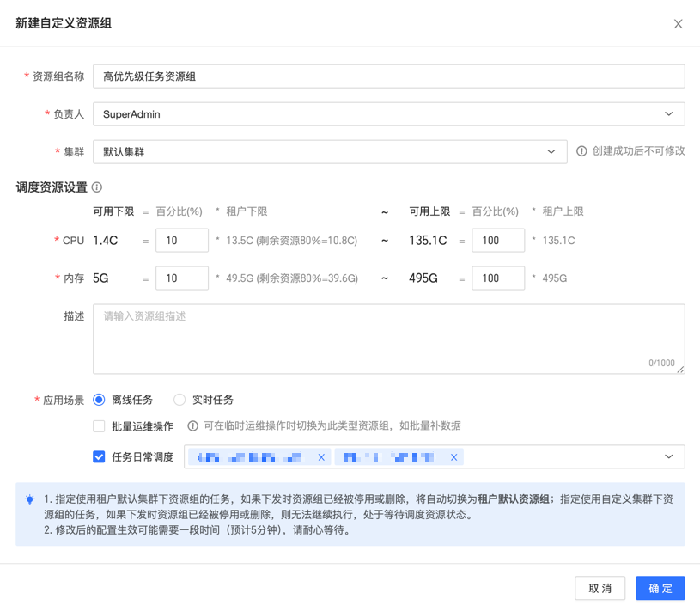Remove the first selected tag in 任务日常调度

321,458
